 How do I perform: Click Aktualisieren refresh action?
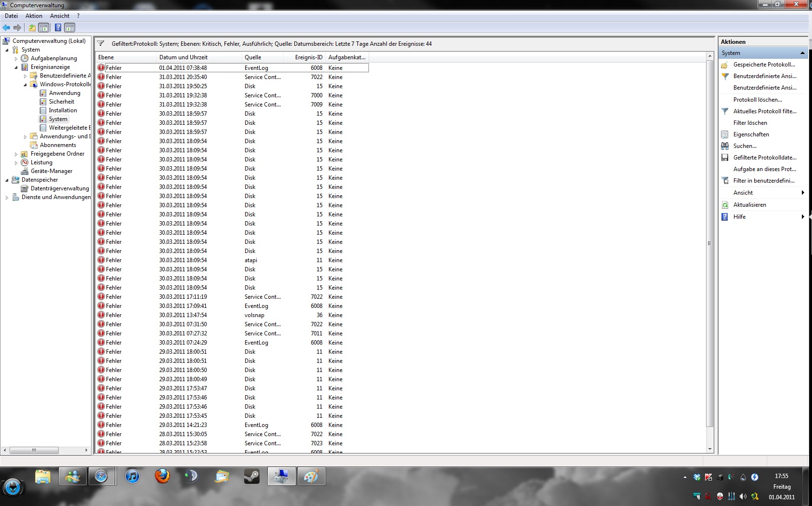[749, 205]
